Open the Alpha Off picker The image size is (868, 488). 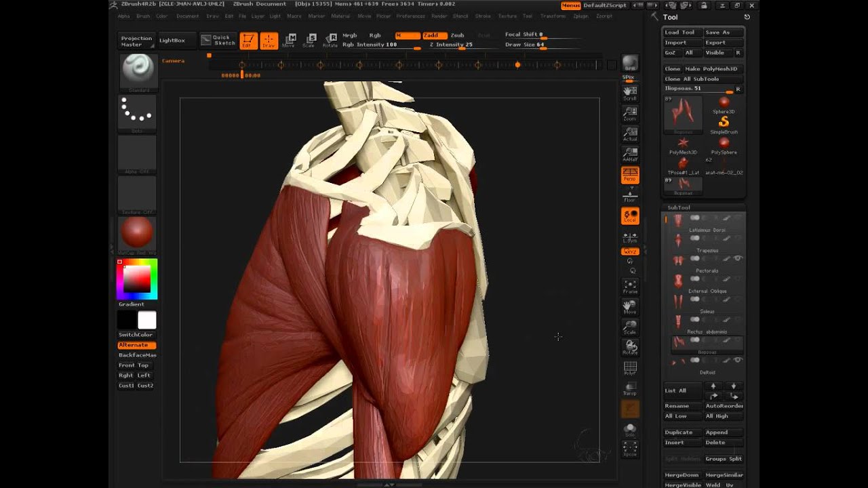point(138,154)
